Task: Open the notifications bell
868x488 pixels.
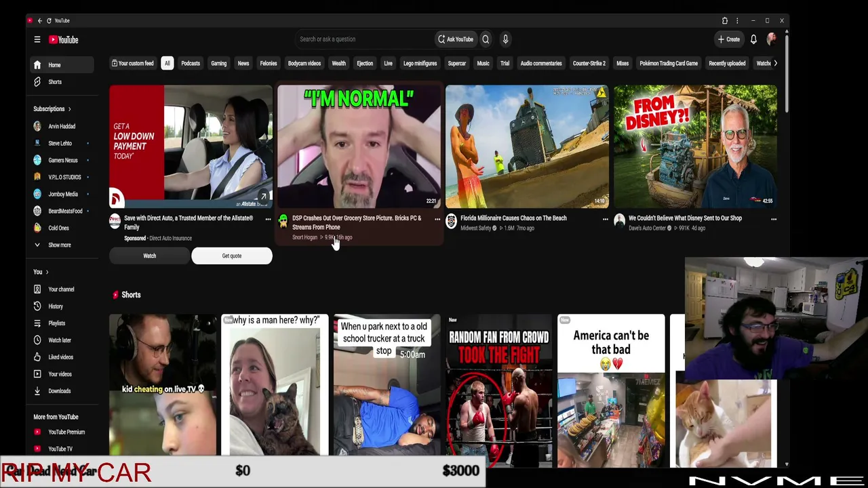Action: 753,39
